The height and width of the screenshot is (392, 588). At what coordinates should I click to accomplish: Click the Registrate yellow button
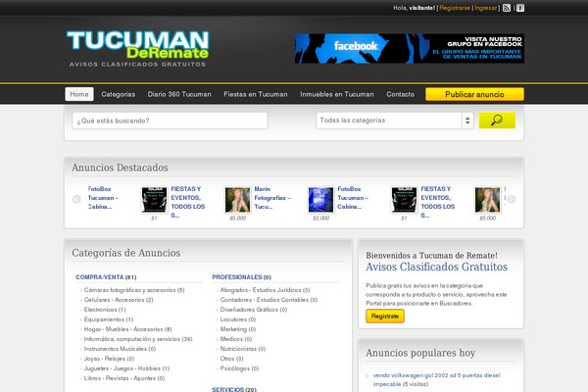click(385, 317)
